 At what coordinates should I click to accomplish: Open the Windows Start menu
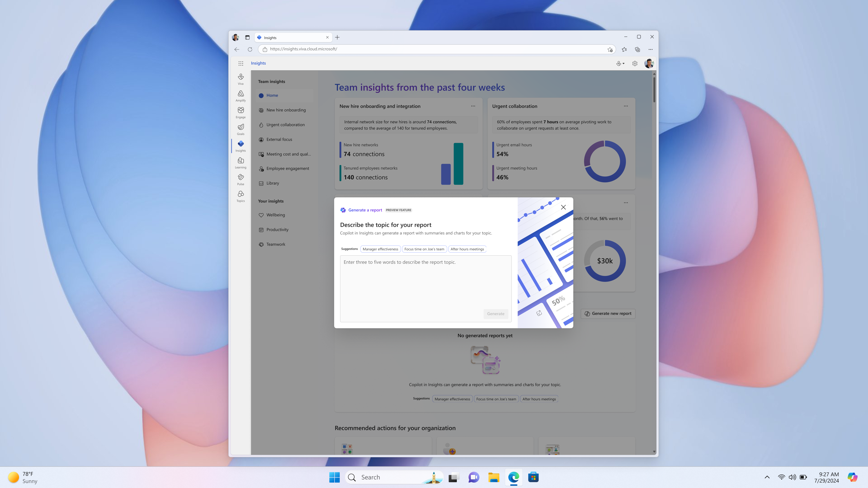(334, 477)
